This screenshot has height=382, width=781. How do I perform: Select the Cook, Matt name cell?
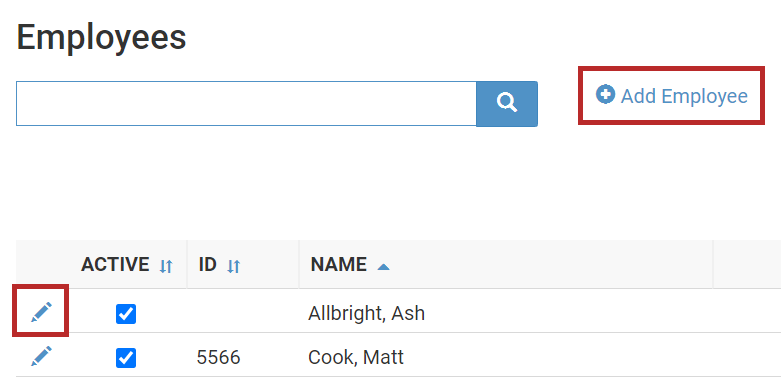[x=356, y=357]
